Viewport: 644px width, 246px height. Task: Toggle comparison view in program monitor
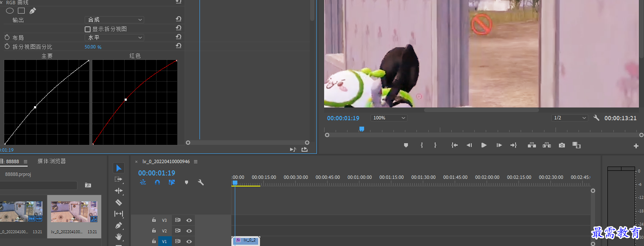click(x=576, y=145)
